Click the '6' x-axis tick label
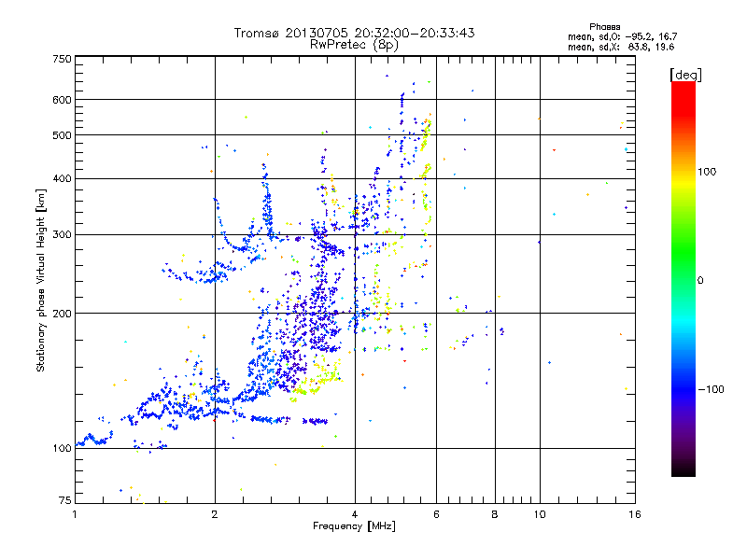 coord(436,514)
